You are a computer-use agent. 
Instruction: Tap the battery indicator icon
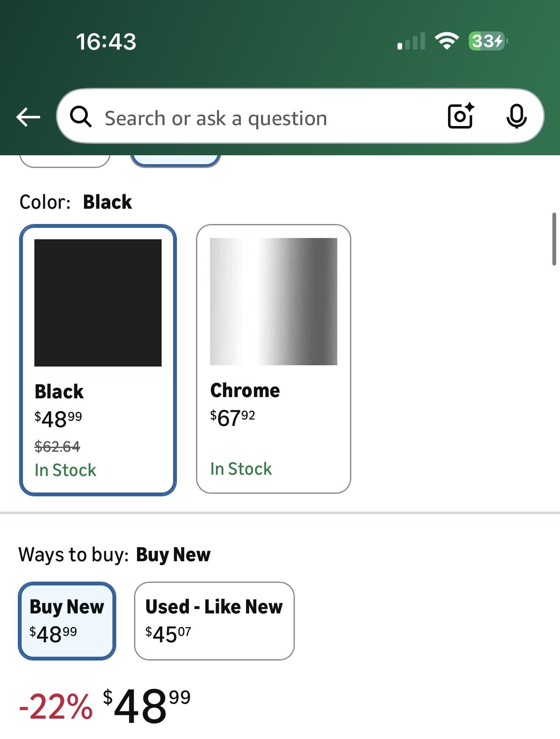coord(487,41)
